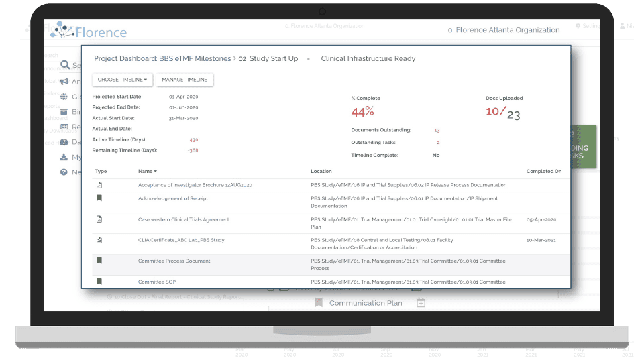
Task: Click the green outstanding tasks tile in background
Action: (584, 147)
